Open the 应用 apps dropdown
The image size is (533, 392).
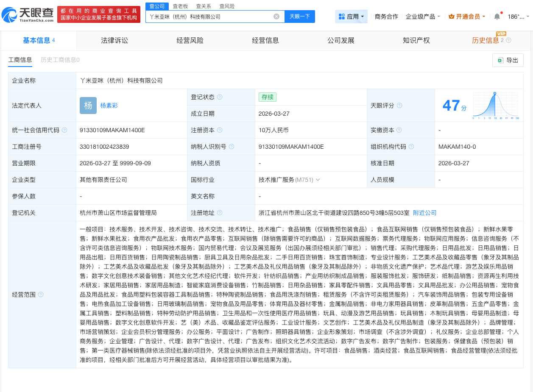(352, 17)
